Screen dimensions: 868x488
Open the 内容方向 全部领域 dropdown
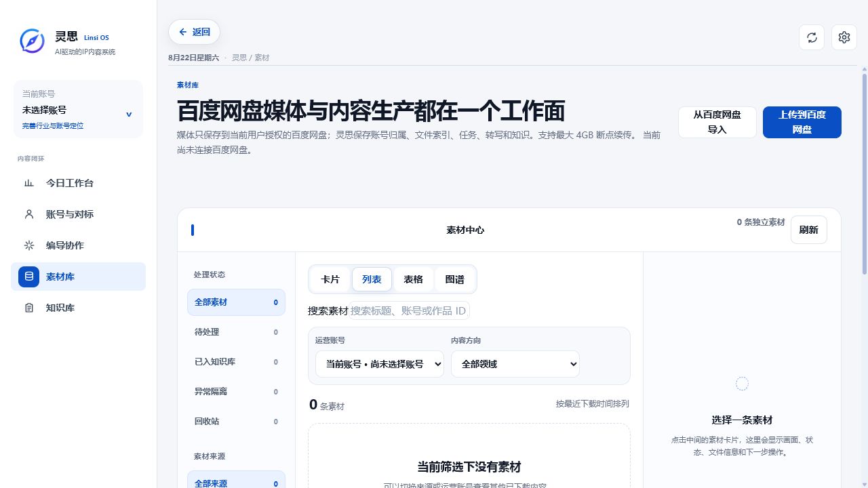pyautogui.click(x=515, y=364)
